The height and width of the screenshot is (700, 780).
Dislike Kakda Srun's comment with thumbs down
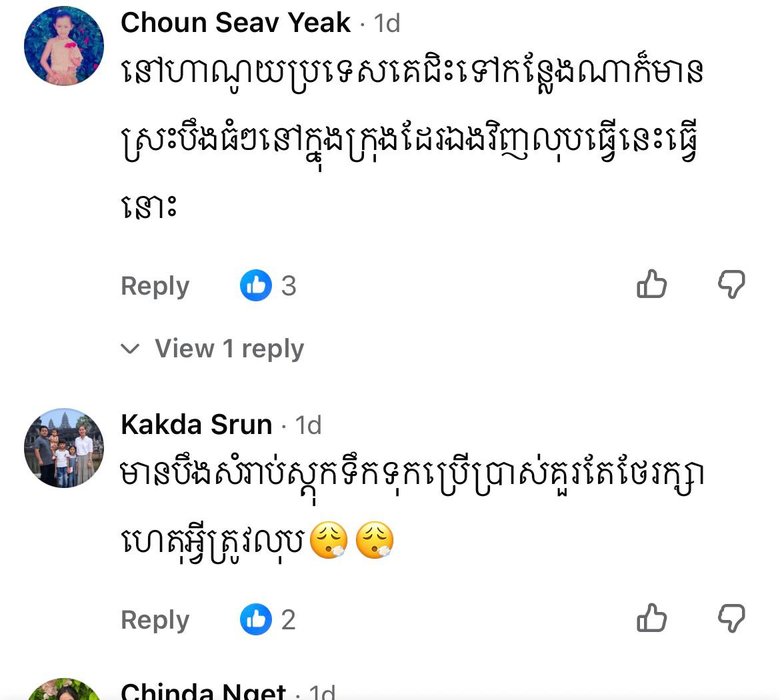pyautogui.click(x=731, y=618)
